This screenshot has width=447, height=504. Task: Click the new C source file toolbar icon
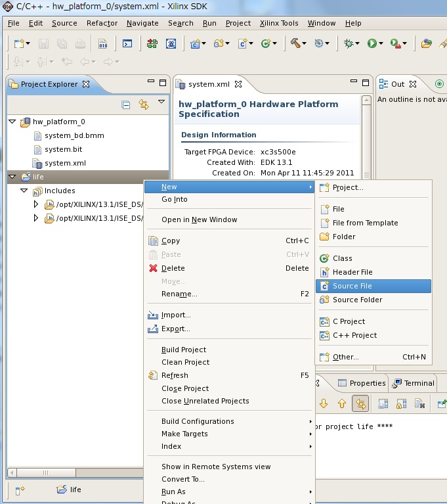[243, 43]
